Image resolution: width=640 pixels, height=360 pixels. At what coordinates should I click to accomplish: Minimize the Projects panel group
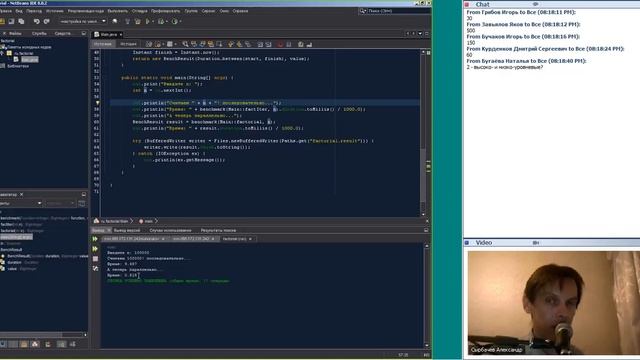tap(84, 33)
